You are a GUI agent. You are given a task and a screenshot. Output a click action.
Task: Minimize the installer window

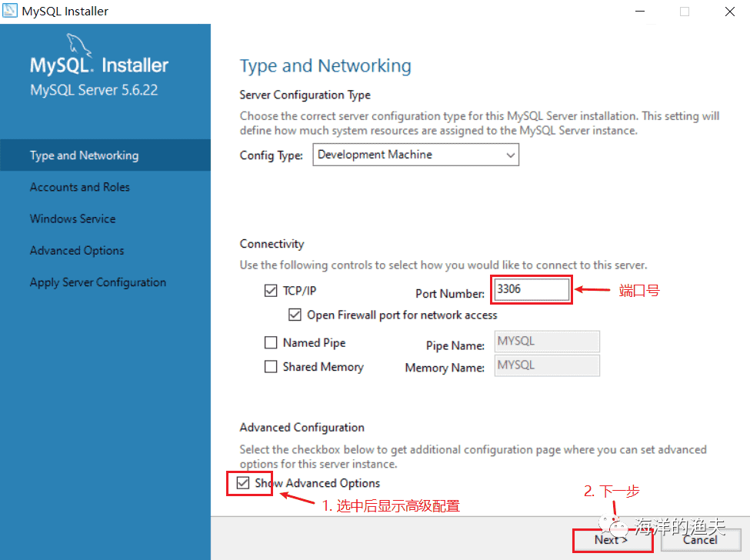coord(641,12)
